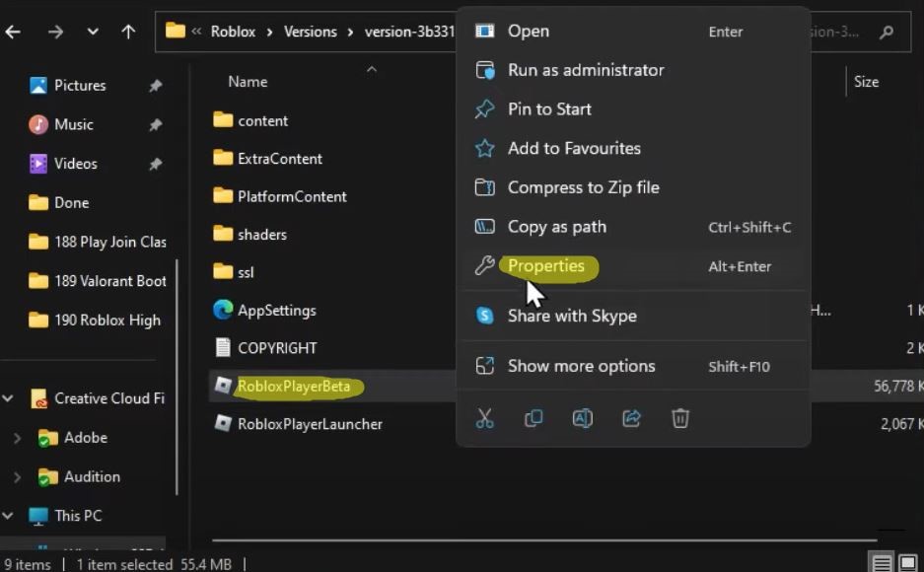Click the version-3b331 breadcrumb segment
This screenshot has height=572, width=924.
[409, 32]
